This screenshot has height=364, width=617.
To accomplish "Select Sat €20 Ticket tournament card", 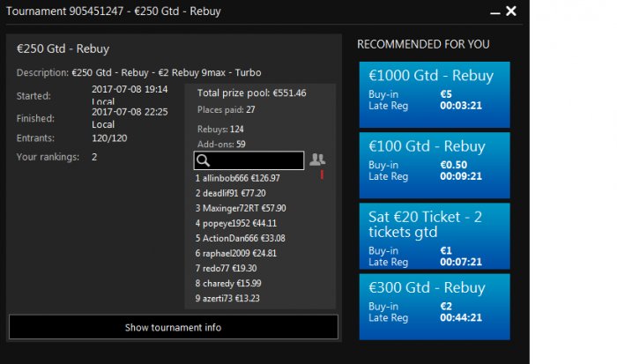I will click(x=435, y=236).
